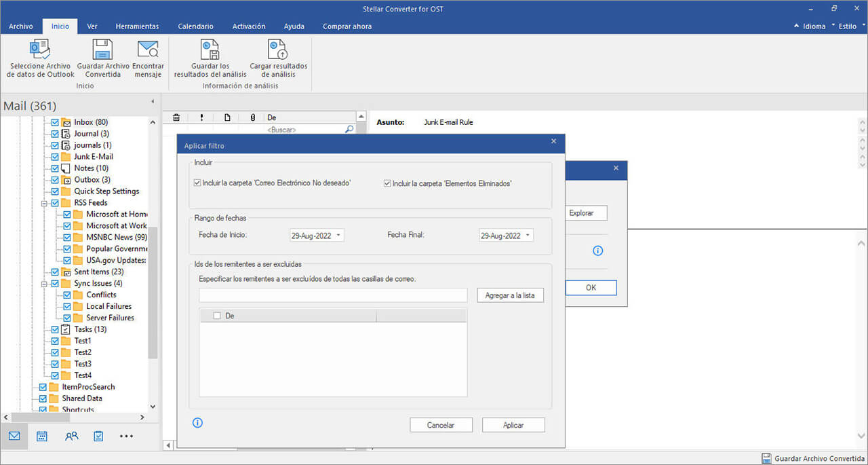Click the importance exclamation column header
The height and width of the screenshot is (465, 868).
pos(201,117)
